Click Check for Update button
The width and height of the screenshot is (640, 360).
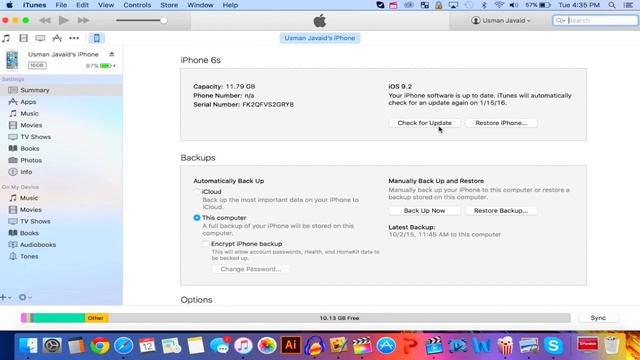(x=424, y=123)
